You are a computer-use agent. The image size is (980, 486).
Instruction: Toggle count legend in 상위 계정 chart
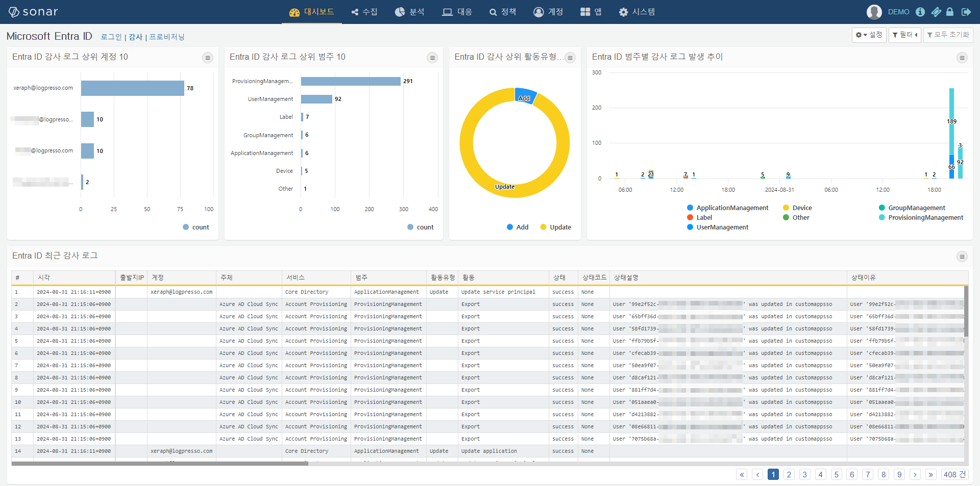point(196,227)
